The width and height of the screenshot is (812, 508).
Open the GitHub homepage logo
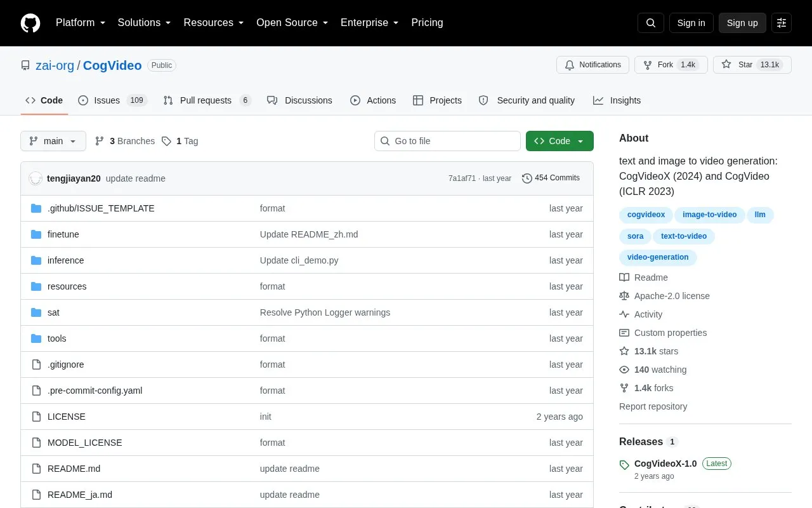coord(30,23)
